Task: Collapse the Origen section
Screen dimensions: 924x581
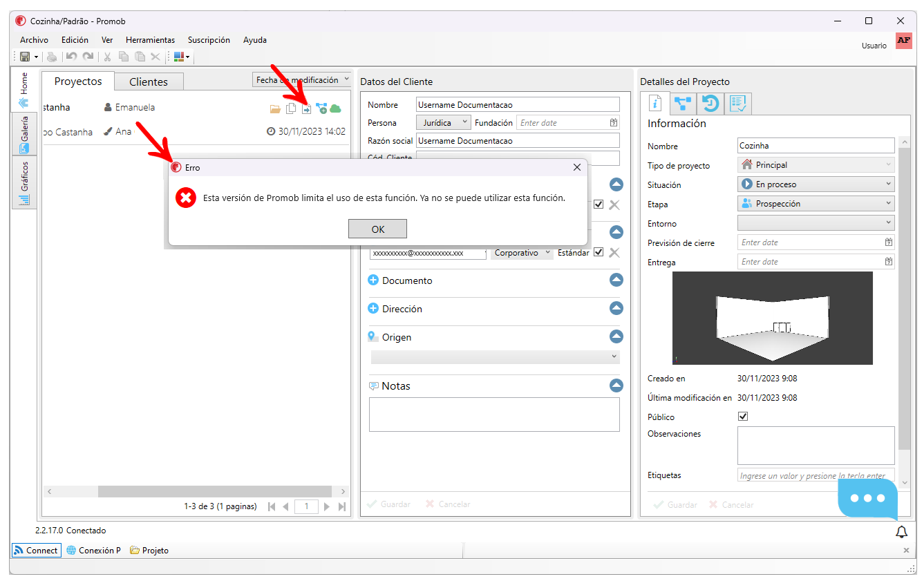Action: click(x=616, y=336)
